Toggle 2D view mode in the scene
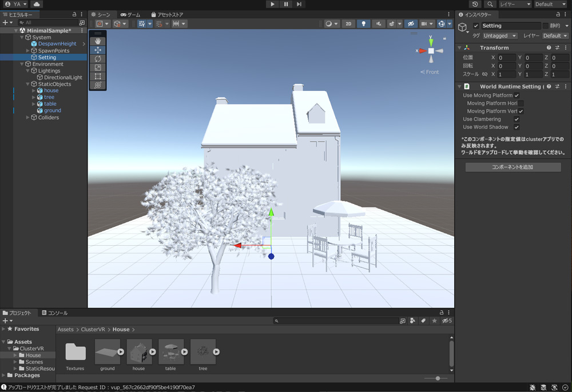Image resolution: width=572 pixels, height=392 pixels. click(348, 24)
